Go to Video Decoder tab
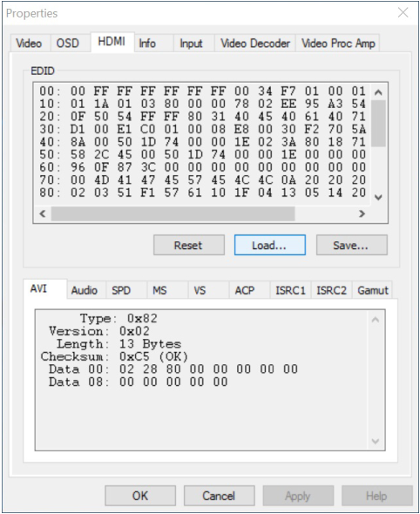This screenshot has width=420, height=514. 255,44
